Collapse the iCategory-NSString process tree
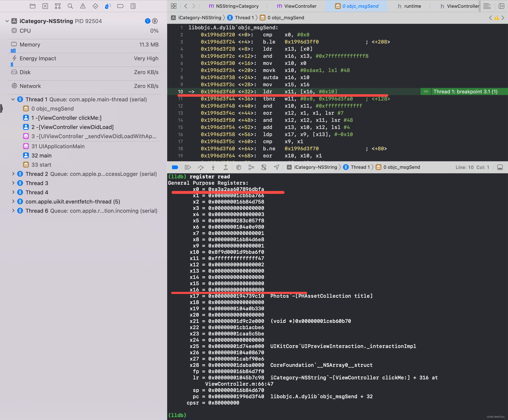Viewport: 508px width, 420px height. 7,21
